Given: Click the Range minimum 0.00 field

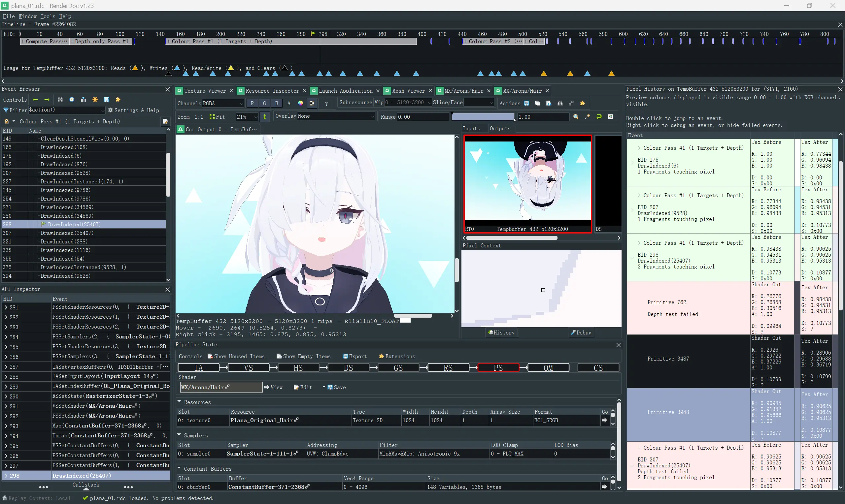Looking at the screenshot, I should tap(423, 117).
